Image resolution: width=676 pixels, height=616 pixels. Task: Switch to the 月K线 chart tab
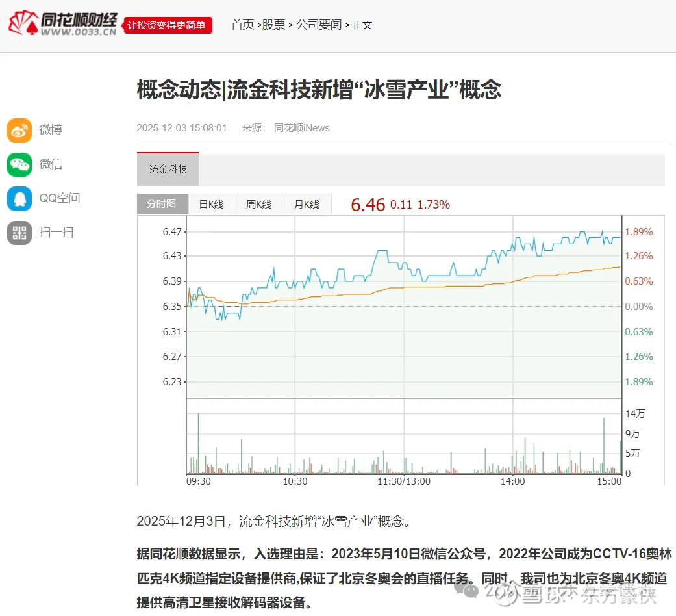(x=307, y=204)
